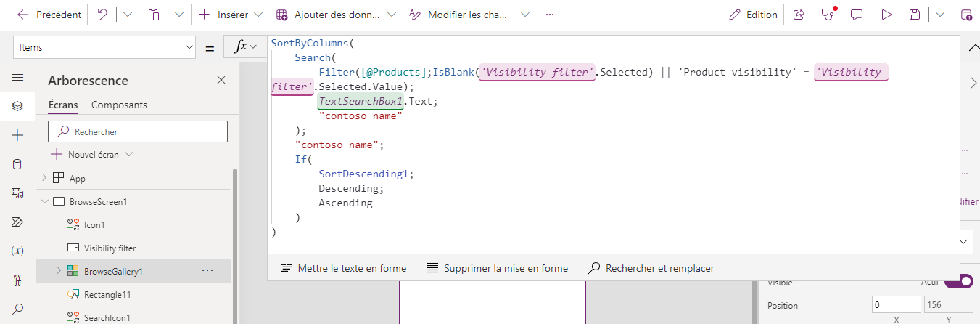This screenshot has height=324, width=980.
Task: Add a Nouvel écran
Action: pos(92,155)
